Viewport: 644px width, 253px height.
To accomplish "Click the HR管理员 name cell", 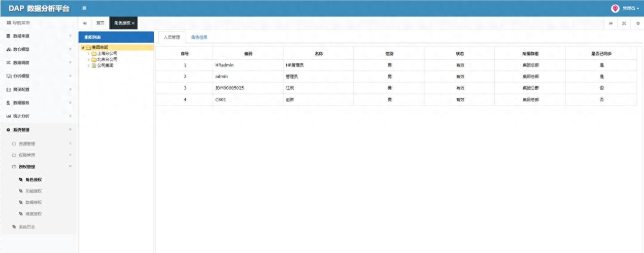I will click(319, 65).
